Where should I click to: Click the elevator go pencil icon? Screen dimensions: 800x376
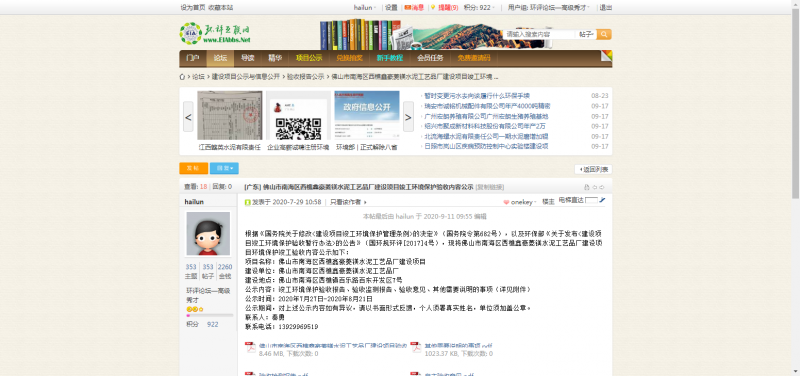tap(603, 200)
